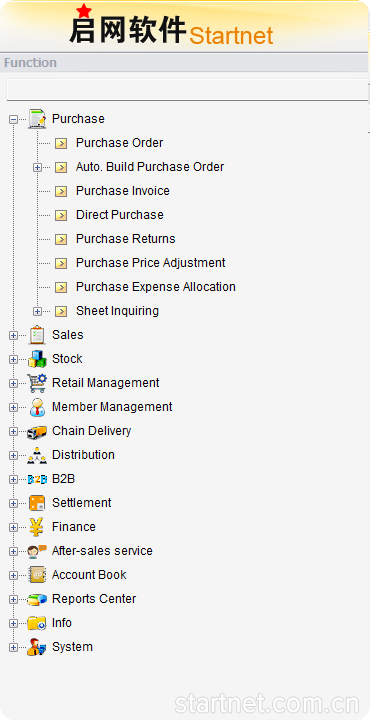The height and width of the screenshot is (720, 370).
Task: Click the search field under Function
Action: [187, 90]
